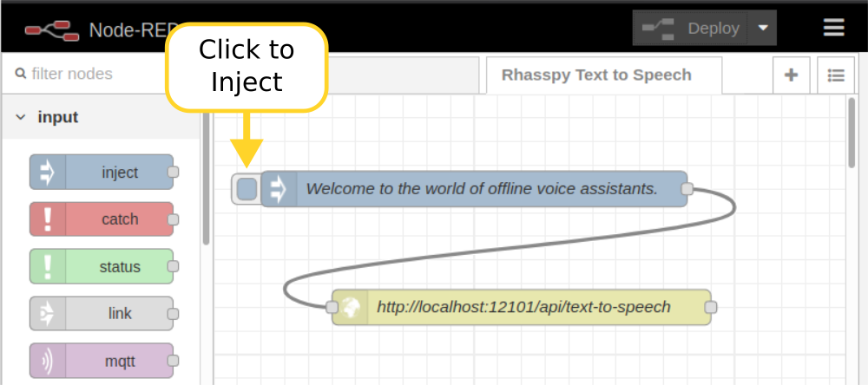Screen dimensions: 868x385
Task: Select the partially hidden first flow tab
Action: (403, 75)
